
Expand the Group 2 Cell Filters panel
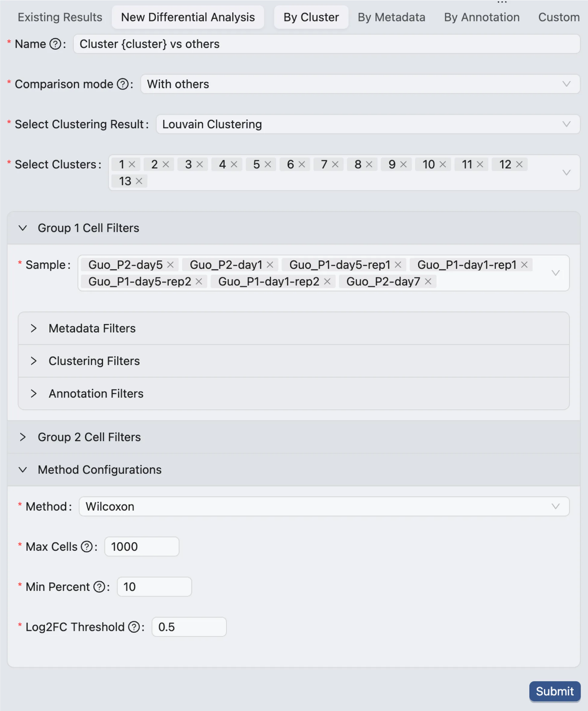[89, 437]
